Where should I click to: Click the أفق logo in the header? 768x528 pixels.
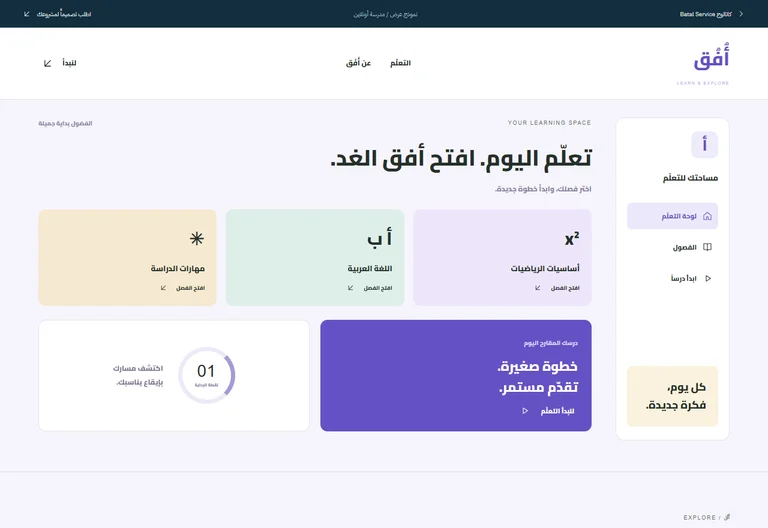pyautogui.click(x=711, y=57)
